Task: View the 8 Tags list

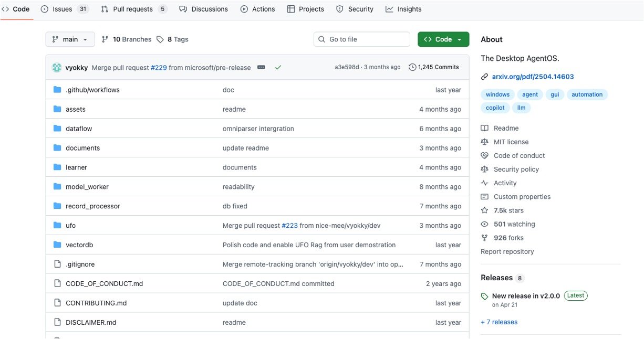Action: pyautogui.click(x=173, y=39)
